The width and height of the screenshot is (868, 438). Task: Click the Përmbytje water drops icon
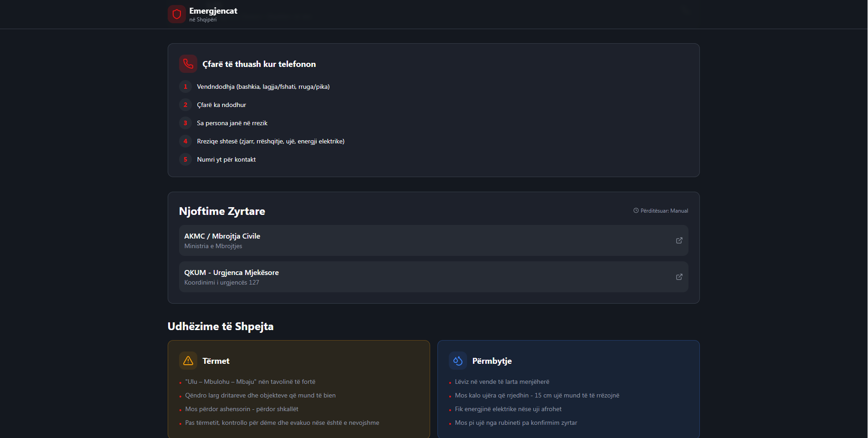tap(457, 361)
